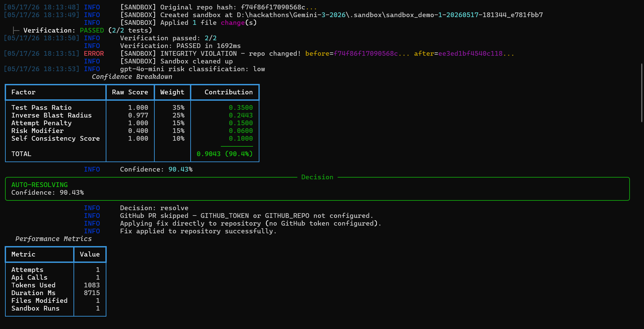Image resolution: width=644 pixels, height=329 pixels.
Task: Click the 'Test Pass Ratio' row label
Action: (x=41, y=108)
